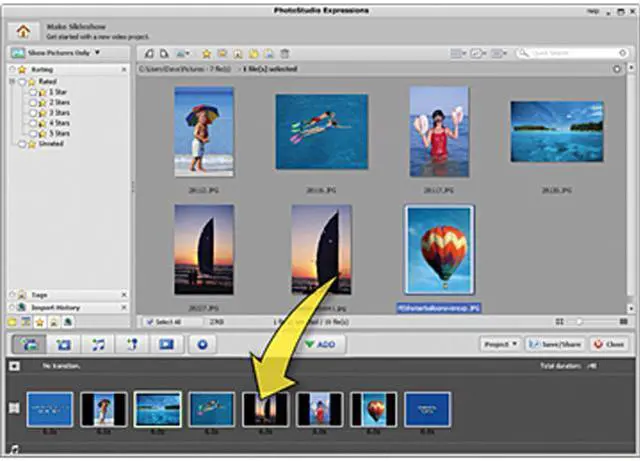
Task: Switch to folder view tab at sidebar bottom
Action: 13,322
